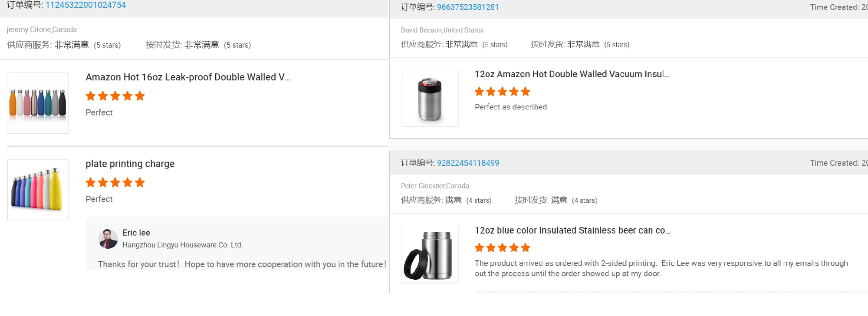
Task: Click the stars under 12oz blue color Insulated
Action: (502, 248)
